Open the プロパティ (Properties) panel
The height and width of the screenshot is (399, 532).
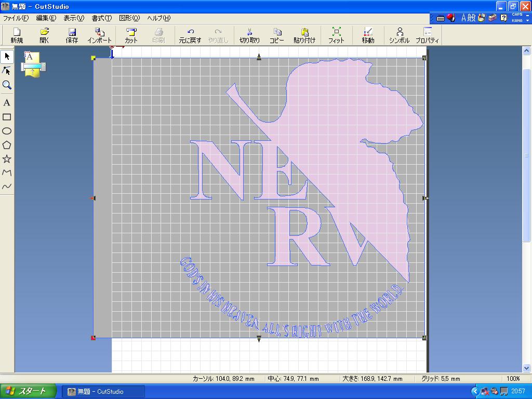(428, 35)
